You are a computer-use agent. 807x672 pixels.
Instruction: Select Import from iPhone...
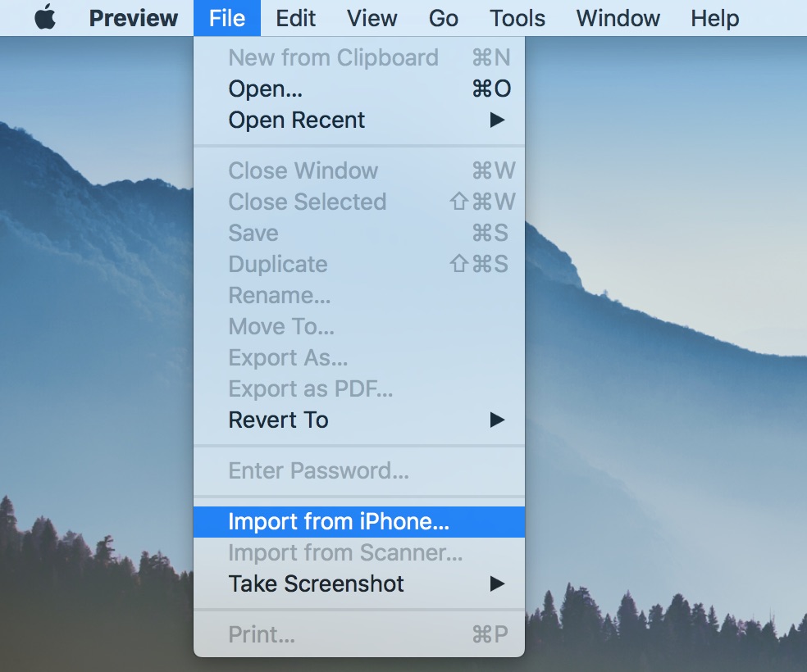(359, 522)
